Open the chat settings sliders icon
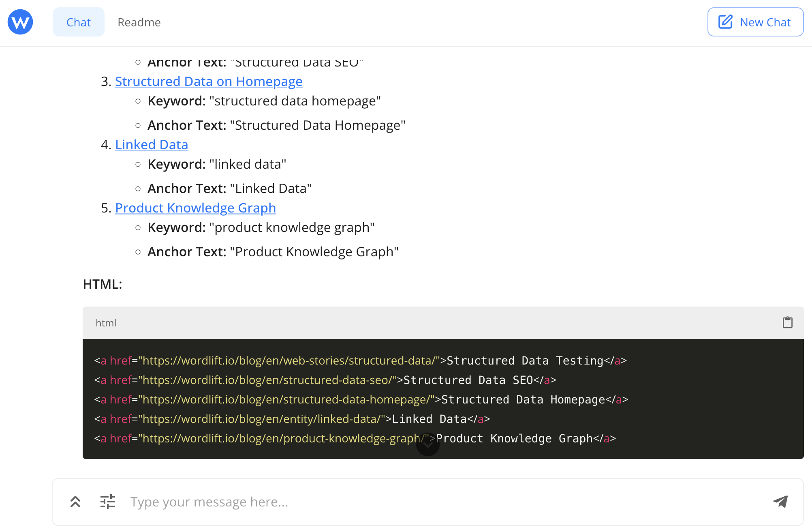 coord(108,502)
